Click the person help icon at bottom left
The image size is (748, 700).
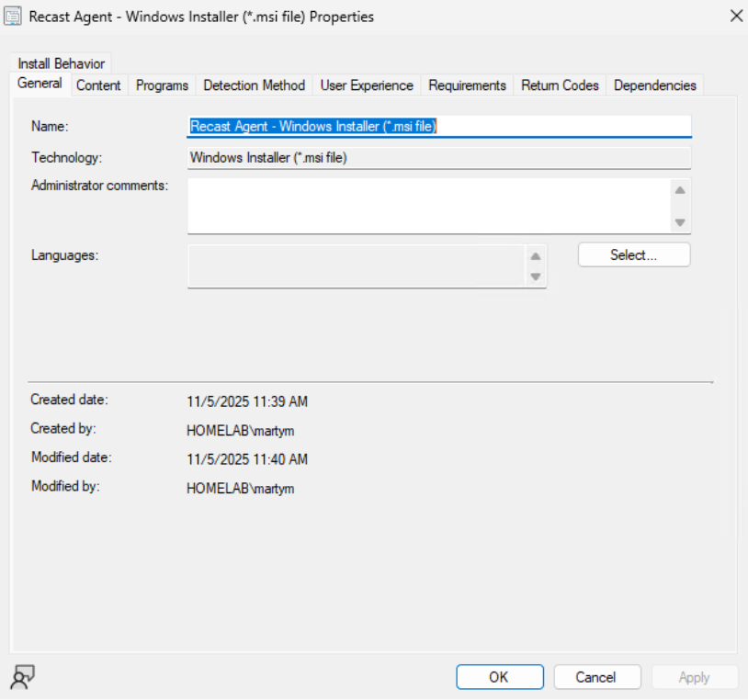coord(23,677)
